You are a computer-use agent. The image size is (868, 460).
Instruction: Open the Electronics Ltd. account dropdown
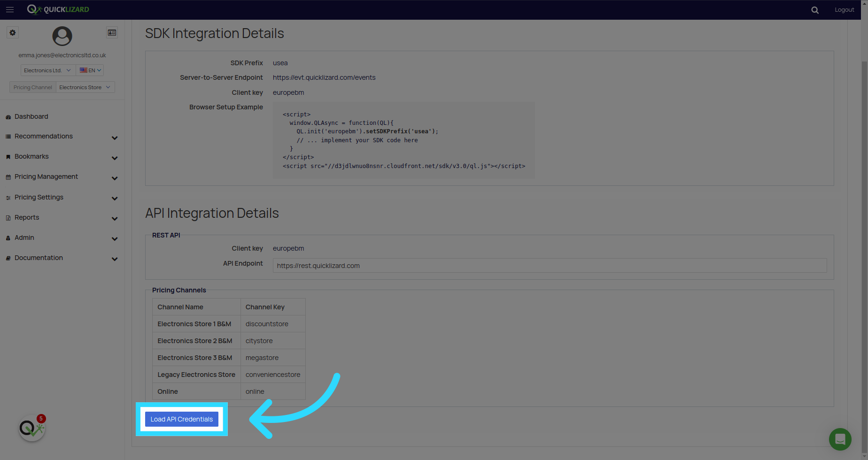48,70
